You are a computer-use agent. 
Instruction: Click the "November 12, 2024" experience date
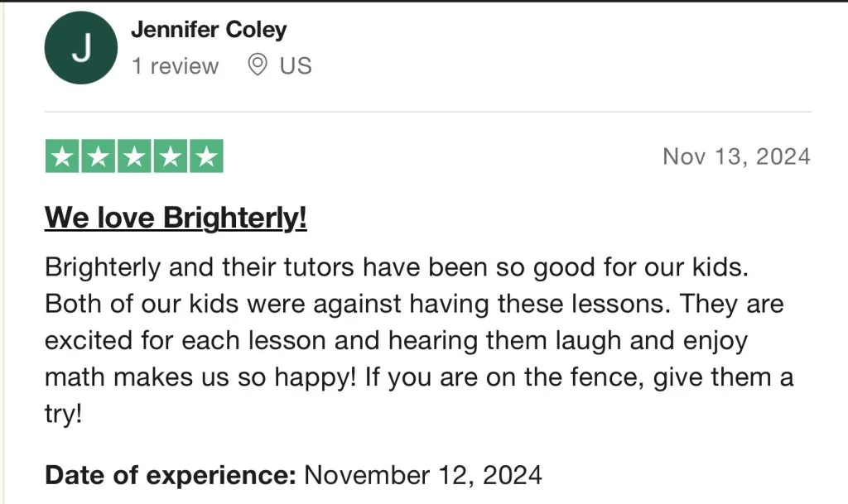tap(423, 475)
